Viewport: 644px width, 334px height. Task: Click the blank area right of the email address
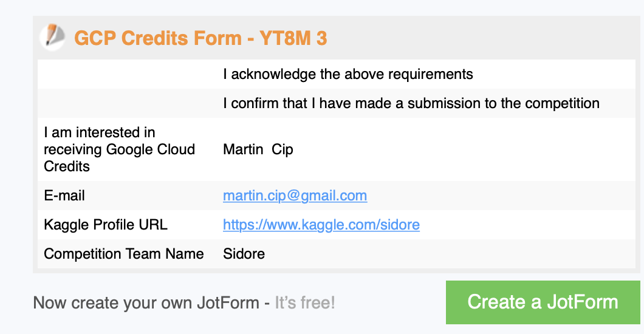coord(498,196)
